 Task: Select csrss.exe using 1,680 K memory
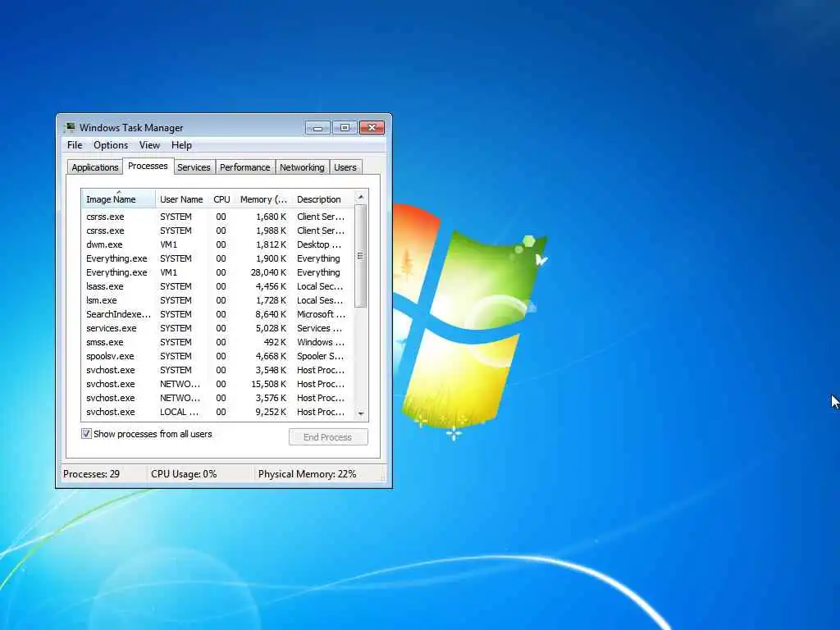[x=217, y=217]
